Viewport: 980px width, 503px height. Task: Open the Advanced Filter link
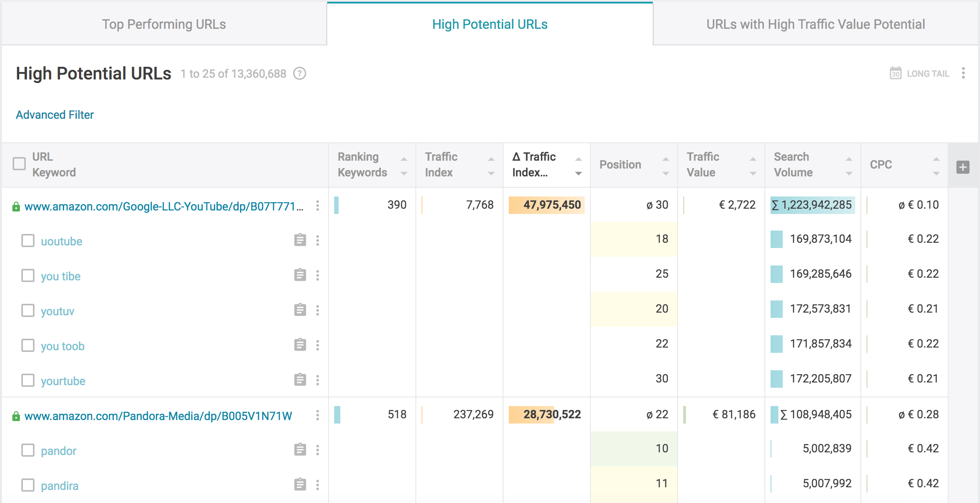click(x=55, y=115)
